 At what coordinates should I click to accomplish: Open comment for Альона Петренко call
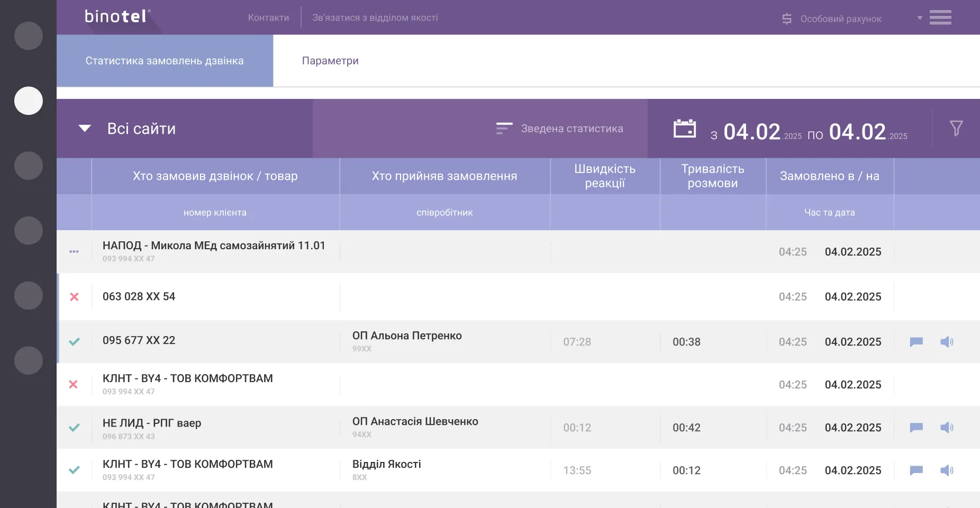pos(916,342)
